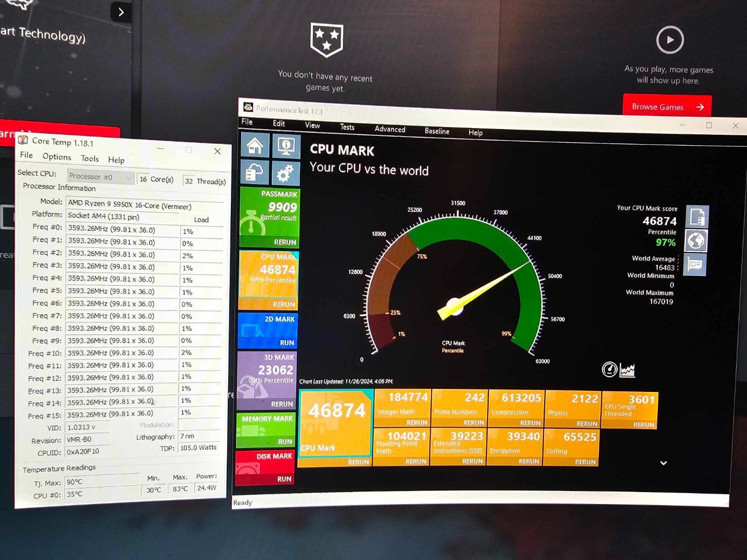This screenshot has height=560, width=747.
Task: Click the TDP 105.0 Watts field
Action: click(200, 447)
